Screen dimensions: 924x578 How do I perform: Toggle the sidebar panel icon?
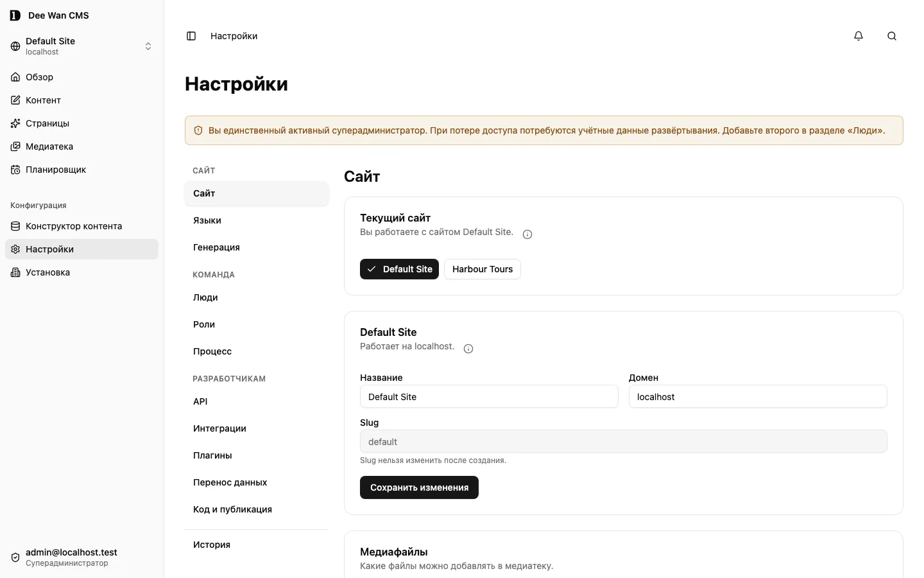(191, 36)
